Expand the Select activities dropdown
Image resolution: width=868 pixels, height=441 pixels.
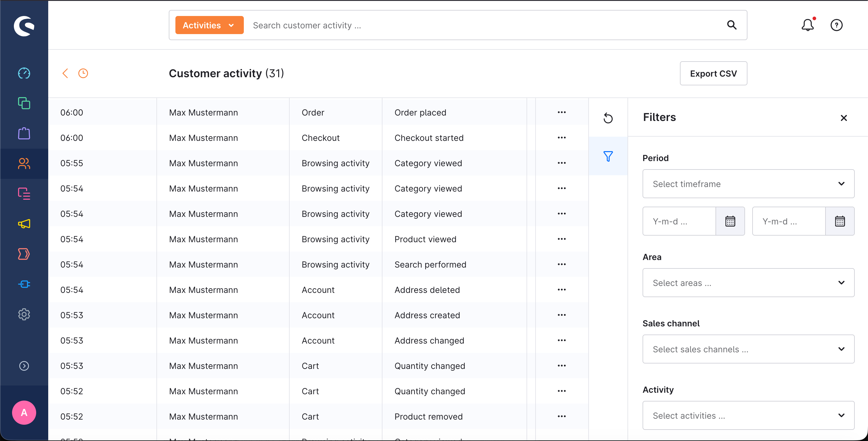coord(748,415)
